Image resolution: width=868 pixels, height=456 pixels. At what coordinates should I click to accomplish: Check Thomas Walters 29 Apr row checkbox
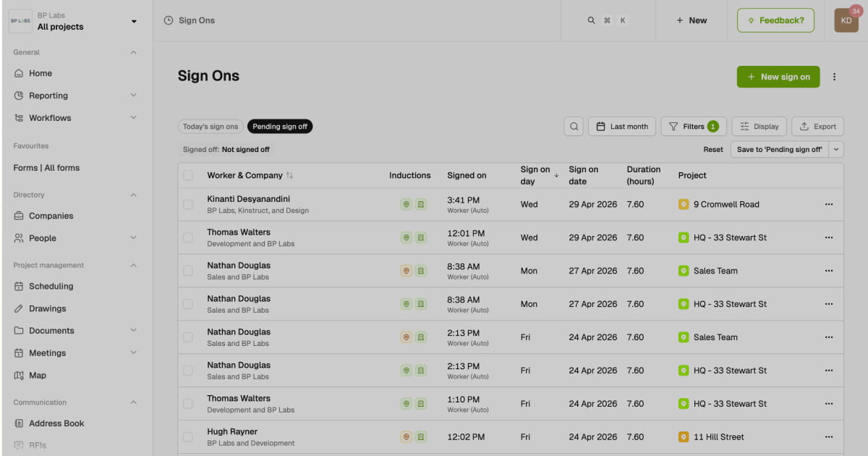[x=188, y=237]
